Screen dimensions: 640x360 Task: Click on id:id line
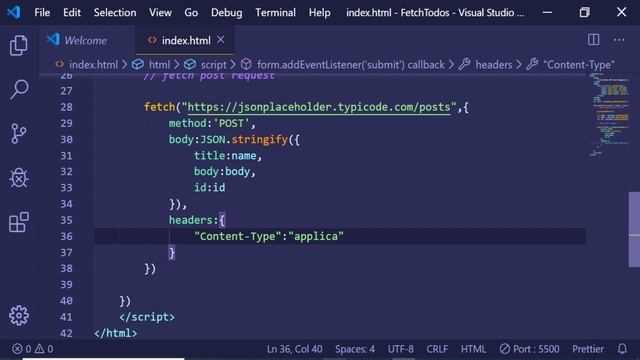pos(209,187)
